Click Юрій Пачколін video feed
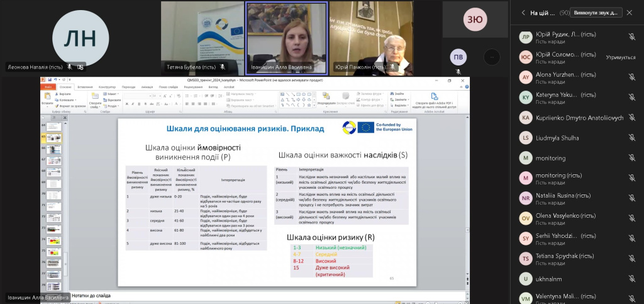Image resolution: width=644 pixels, height=304 pixels. (371, 35)
